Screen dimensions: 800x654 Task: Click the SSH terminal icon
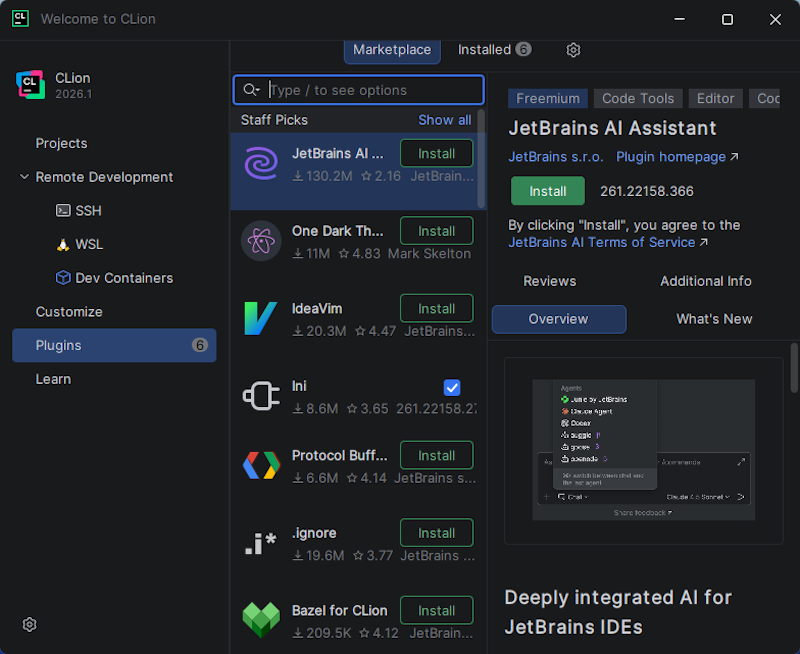63,210
